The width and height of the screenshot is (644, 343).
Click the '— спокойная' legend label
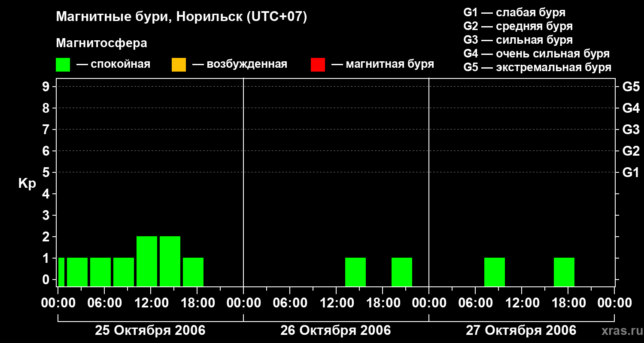113,64
